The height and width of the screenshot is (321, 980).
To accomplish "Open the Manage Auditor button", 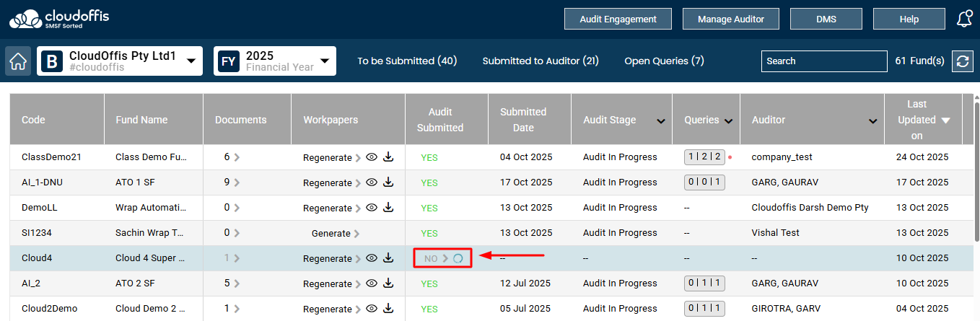I will (730, 19).
